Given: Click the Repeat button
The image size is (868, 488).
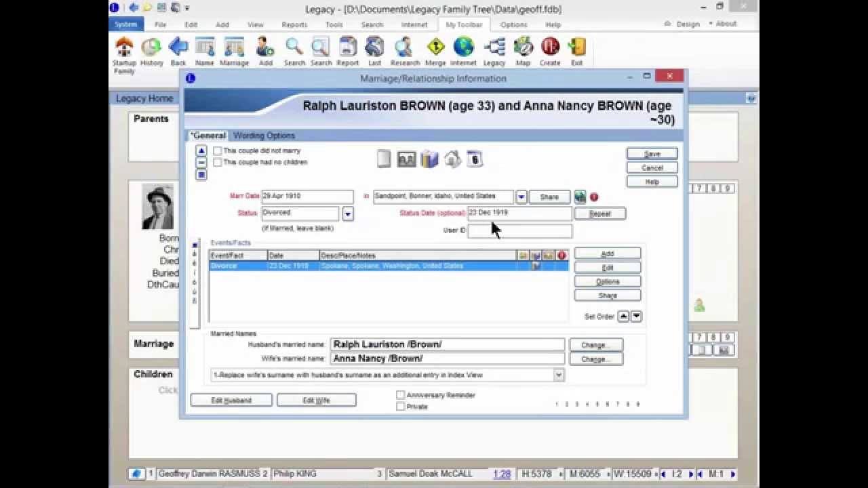Looking at the screenshot, I should click(599, 213).
